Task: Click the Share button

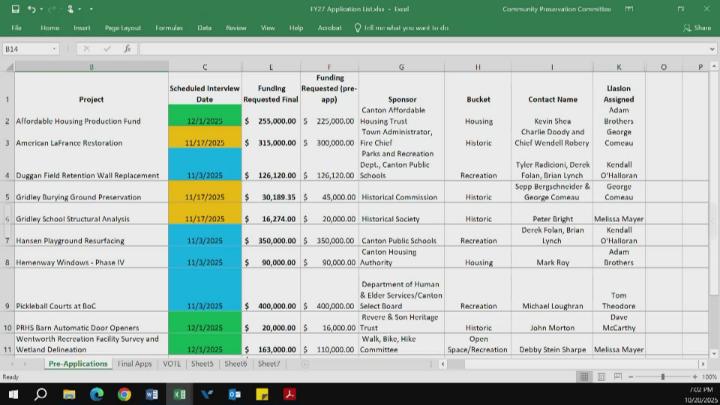Action: (x=698, y=28)
